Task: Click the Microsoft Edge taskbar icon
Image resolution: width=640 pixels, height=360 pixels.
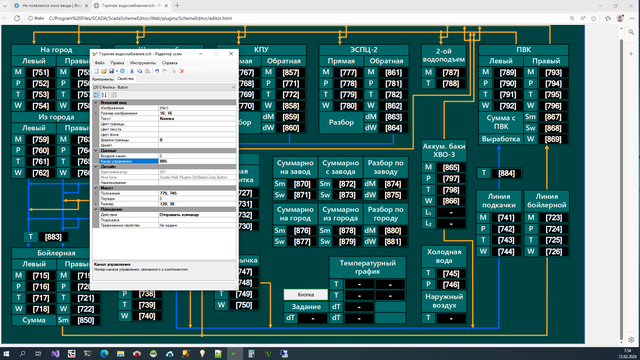Action: point(104,353)
